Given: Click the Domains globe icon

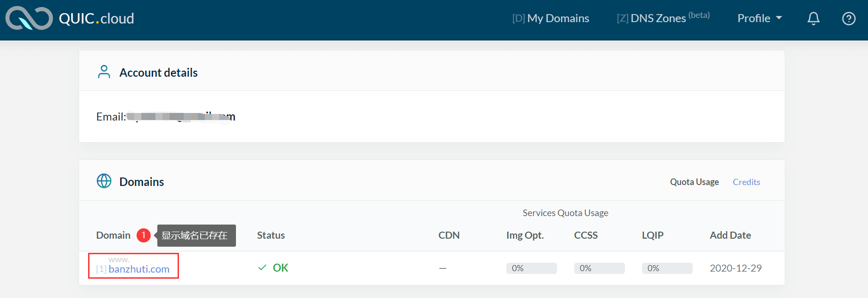Looking at the screenshot, I should [x=104, y=181].
